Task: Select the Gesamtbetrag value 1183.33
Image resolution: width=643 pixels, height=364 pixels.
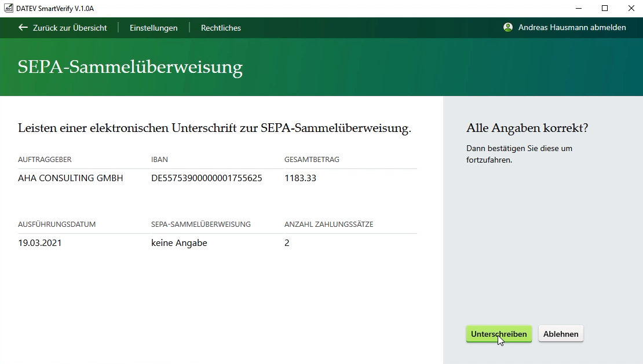Action: 300,178
